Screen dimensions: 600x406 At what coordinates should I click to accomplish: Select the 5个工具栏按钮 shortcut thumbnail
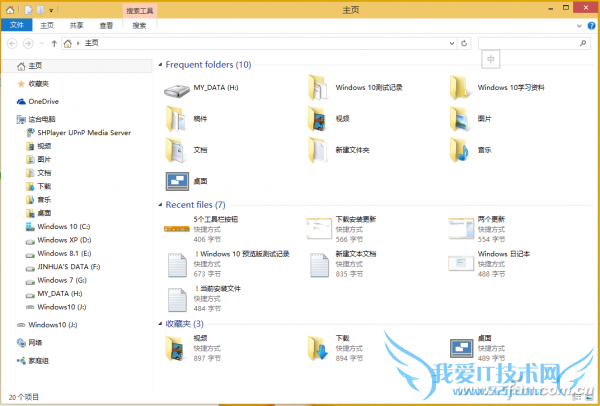[x=177, y=229]
